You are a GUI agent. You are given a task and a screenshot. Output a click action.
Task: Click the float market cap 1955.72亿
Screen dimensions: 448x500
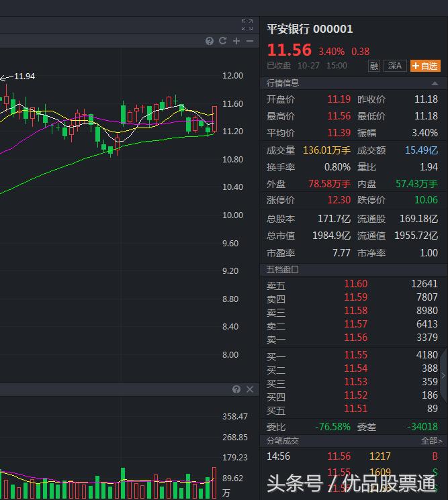[416, 236]
